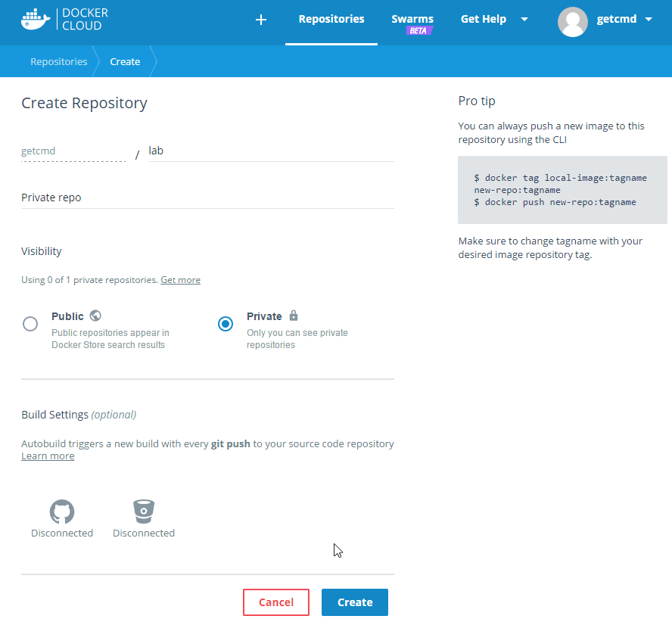Click the getcmd namespace field
This screenshot has height=619, width=672.
(73, 151)
